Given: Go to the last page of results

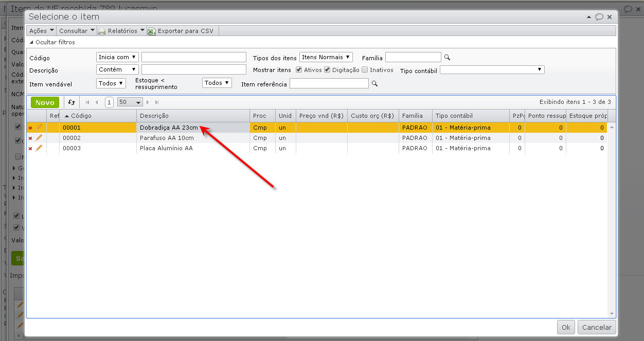Looking at the screenshot, I should point(157,102).
